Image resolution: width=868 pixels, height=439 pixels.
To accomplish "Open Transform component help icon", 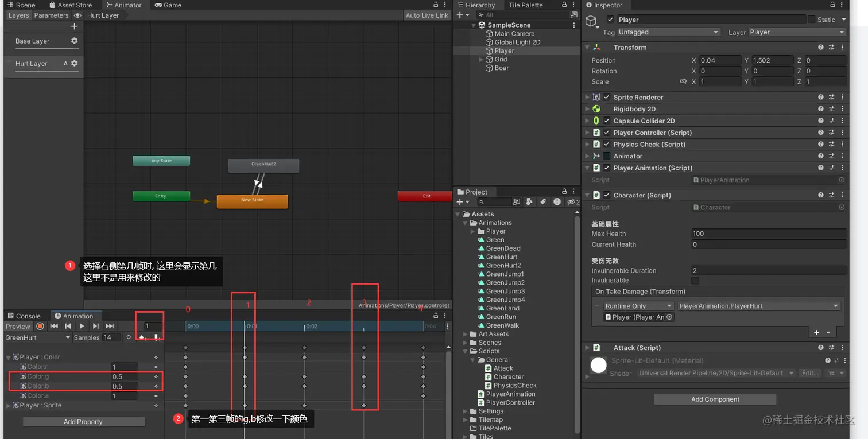I will pos(821,48).
